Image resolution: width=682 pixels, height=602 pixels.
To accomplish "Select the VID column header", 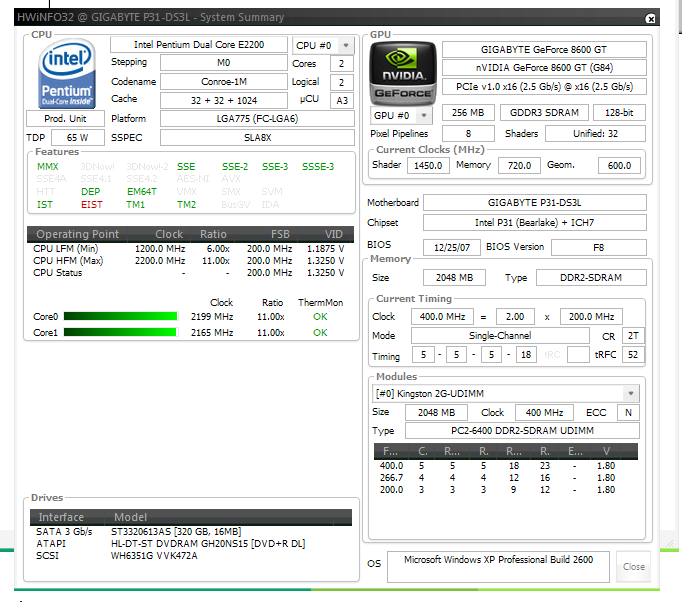I will coord(326,234).
